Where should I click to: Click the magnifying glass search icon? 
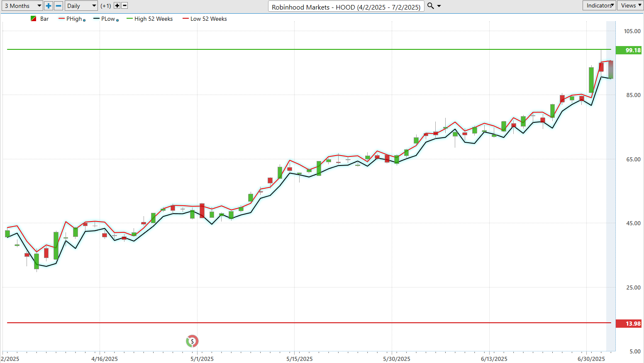coord(431,6)
